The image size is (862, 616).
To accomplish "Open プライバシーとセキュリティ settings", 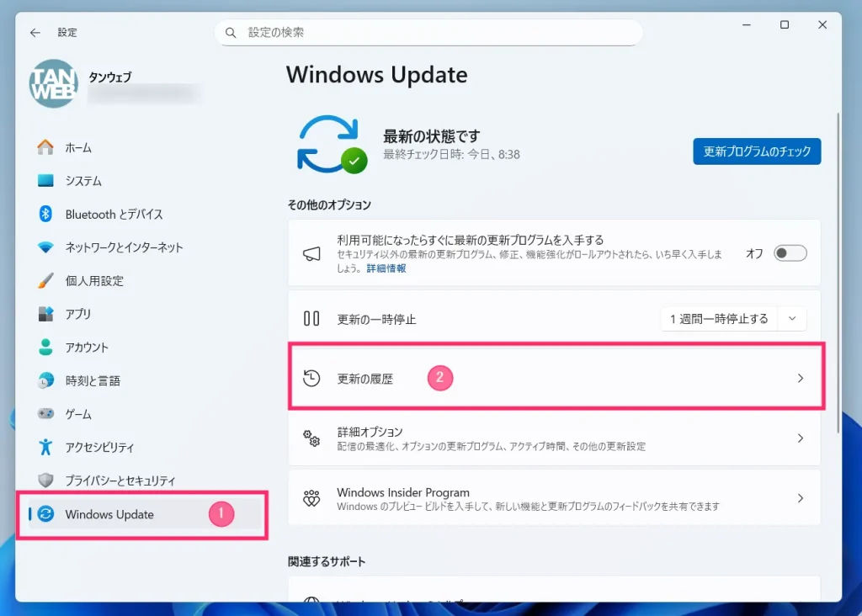I will tap(120, 481).
